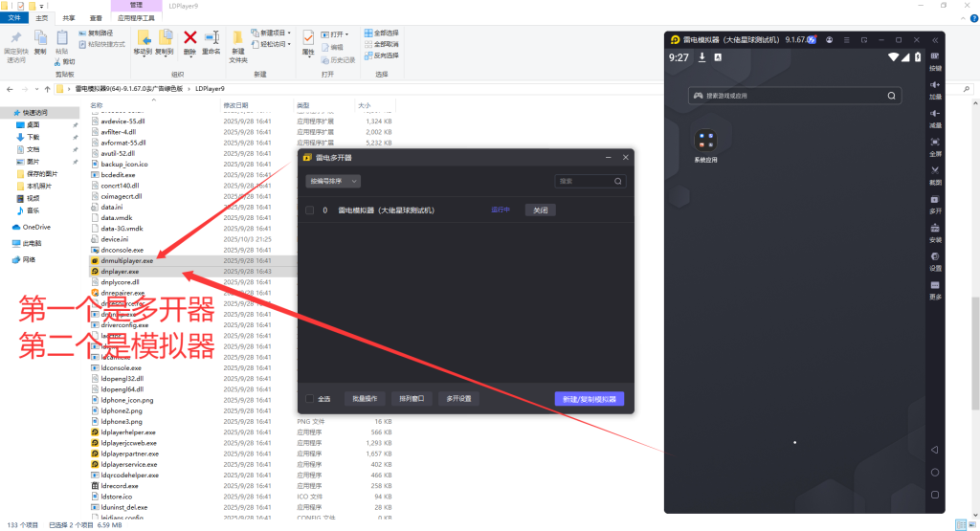This screenshot has width=980, height=531.
Task: Navigate up one folder with the up arrow
Action: (x=47, y=89)
